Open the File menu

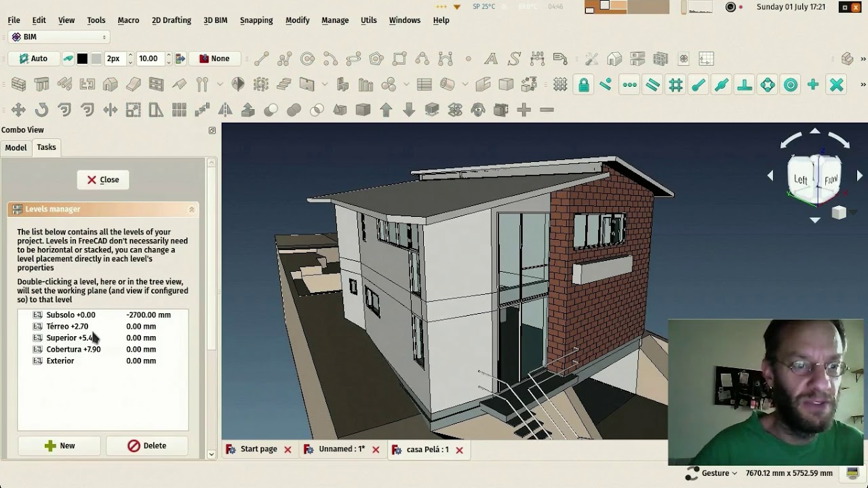(14, 20)
